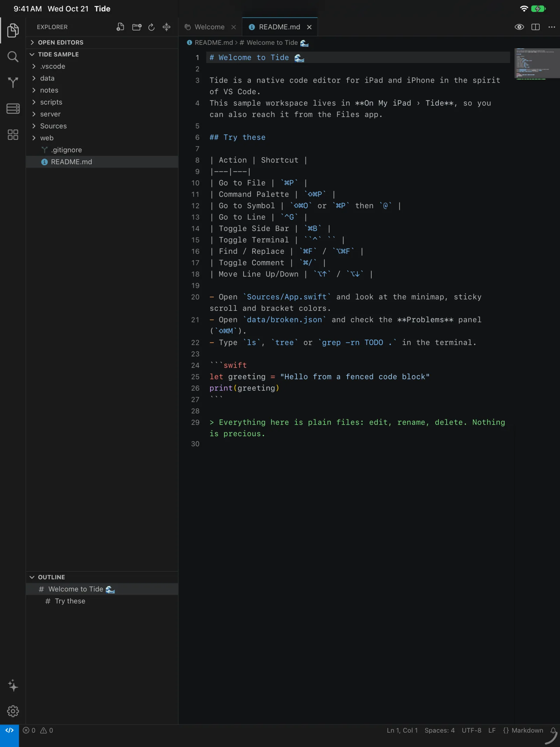This screenshot has width=560, height=747.
Task: Select the README.md editor tab
Action: [x=279, y=27]
